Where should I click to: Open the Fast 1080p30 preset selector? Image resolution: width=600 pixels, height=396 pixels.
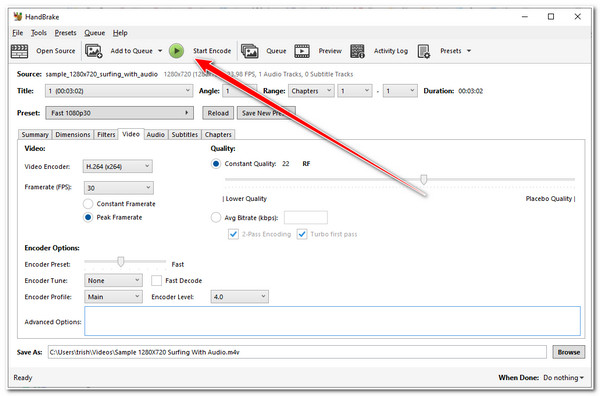tap(119, 113)
